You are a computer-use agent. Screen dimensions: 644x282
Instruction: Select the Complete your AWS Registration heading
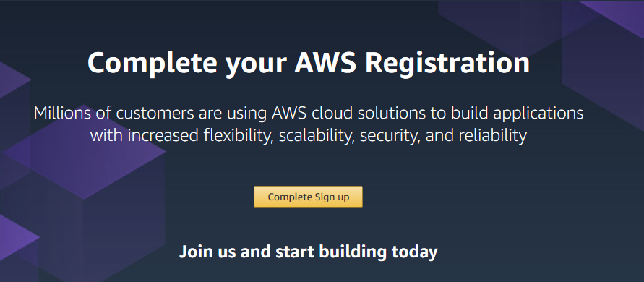[x=309, y=64]
